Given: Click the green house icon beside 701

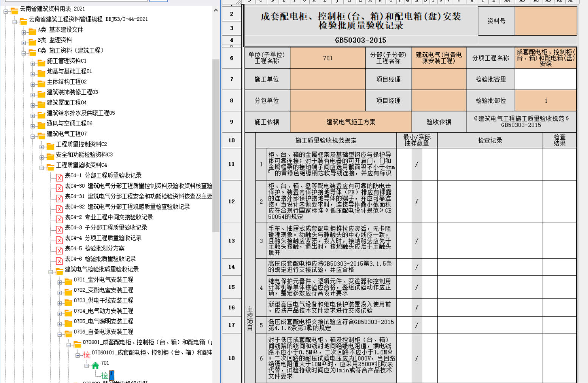Looking at the screenshot, I should click(95, 365).
